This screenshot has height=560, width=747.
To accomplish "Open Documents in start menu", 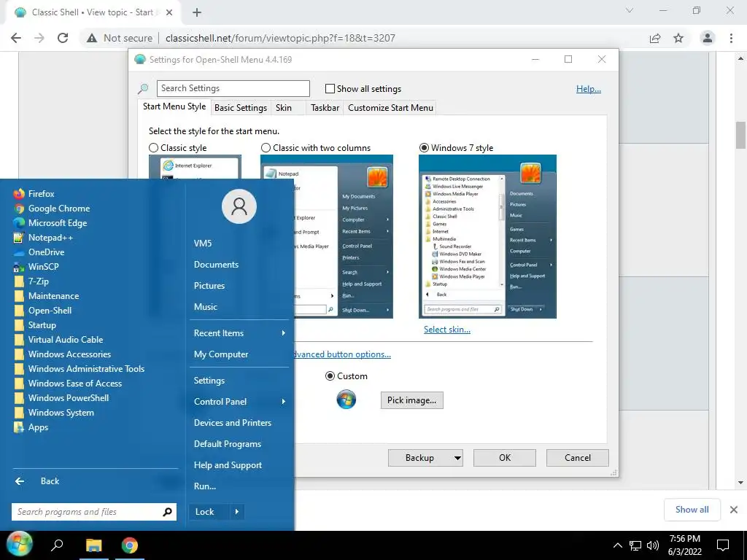I will 216,264.
